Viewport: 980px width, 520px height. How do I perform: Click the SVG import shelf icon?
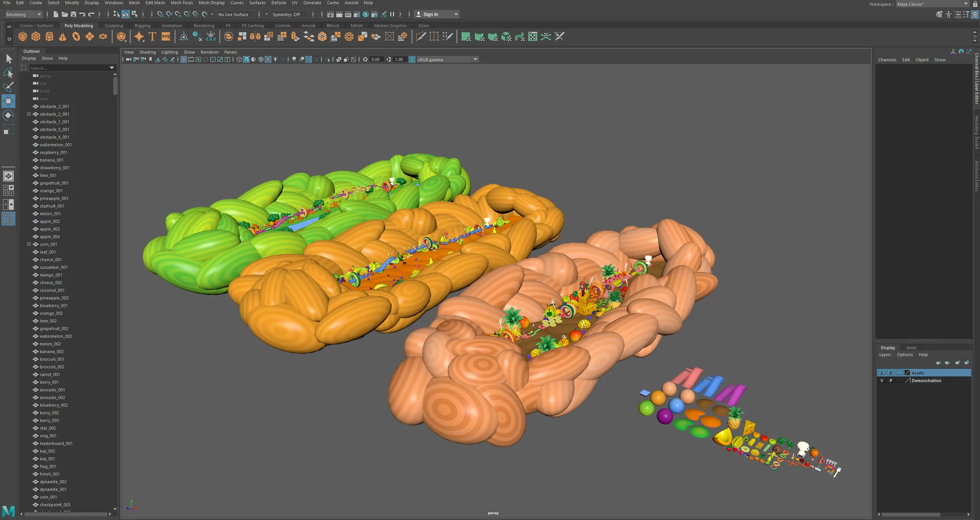pyautogui.click(x=165, y=37)
